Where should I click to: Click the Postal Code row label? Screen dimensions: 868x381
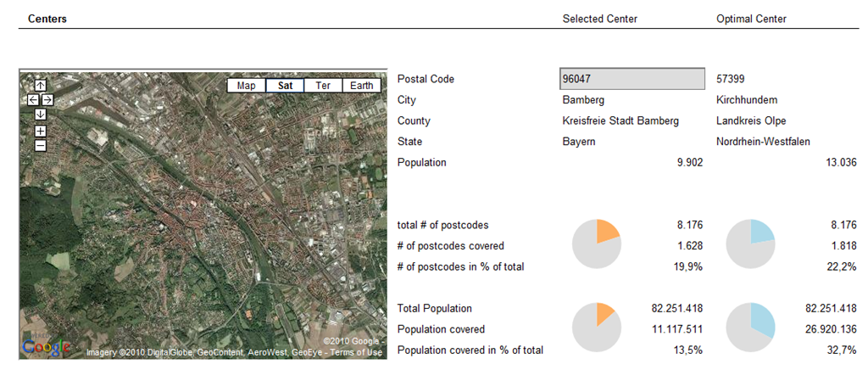click(x=426, y=79)
